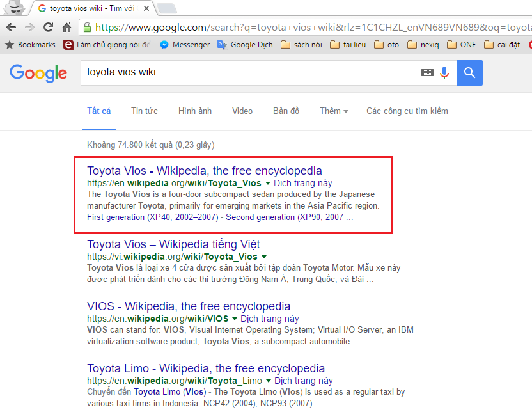This screenshot has width=532, height=419.
Task: Open the 'oto' bookmark folder
Action: (x=386, y=45)
